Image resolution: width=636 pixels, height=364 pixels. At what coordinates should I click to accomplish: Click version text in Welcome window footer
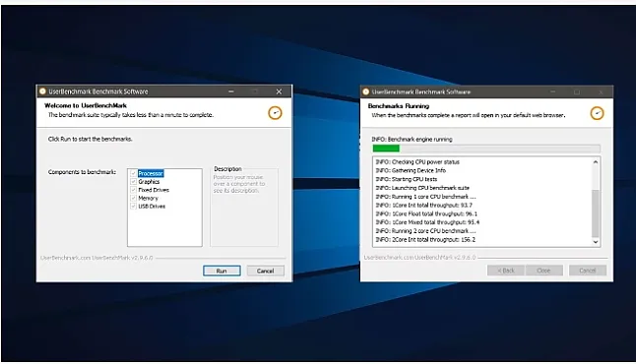point(96,258)
